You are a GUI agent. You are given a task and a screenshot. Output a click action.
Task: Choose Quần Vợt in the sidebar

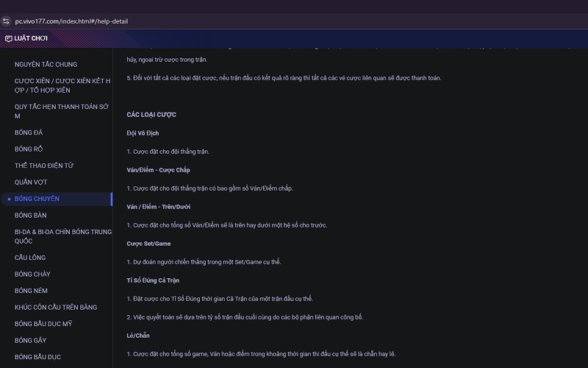coord(31,182)
